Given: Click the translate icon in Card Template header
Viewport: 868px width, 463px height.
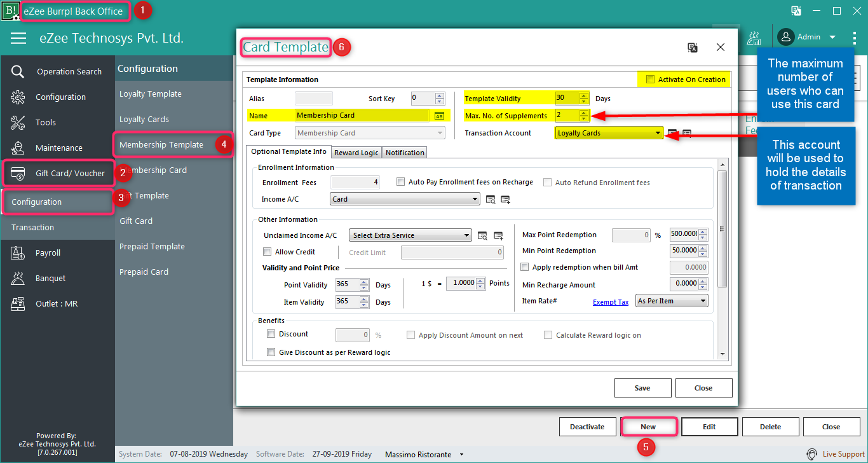Looking at the screenshot, I should coord(693,48).
